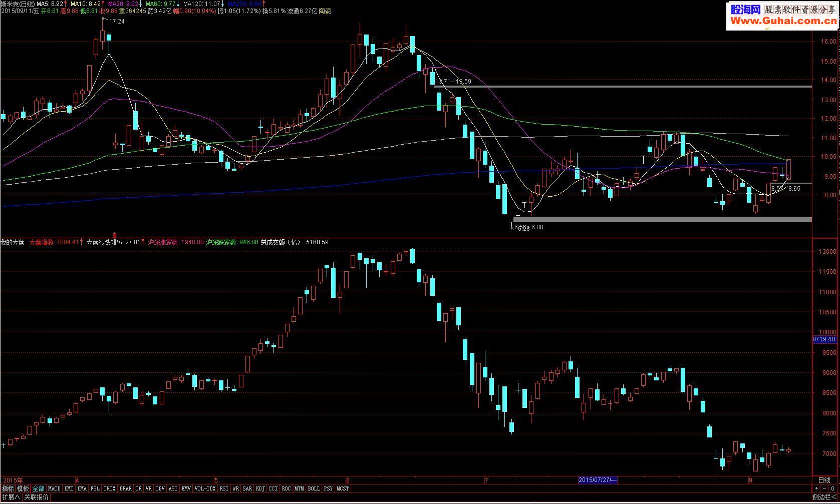Click the MA20: 9.02 label

pos(123,3)
